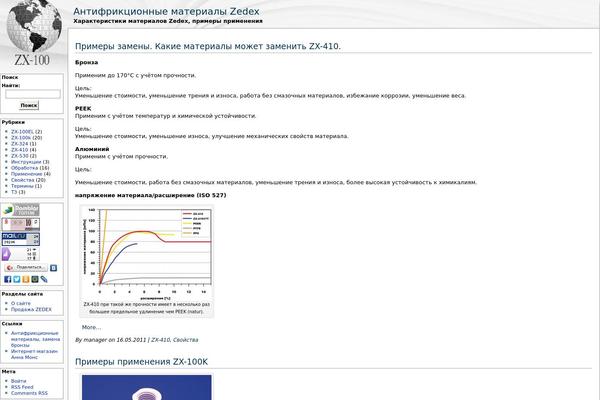Open the ZX-324 category

pos(20,144)
